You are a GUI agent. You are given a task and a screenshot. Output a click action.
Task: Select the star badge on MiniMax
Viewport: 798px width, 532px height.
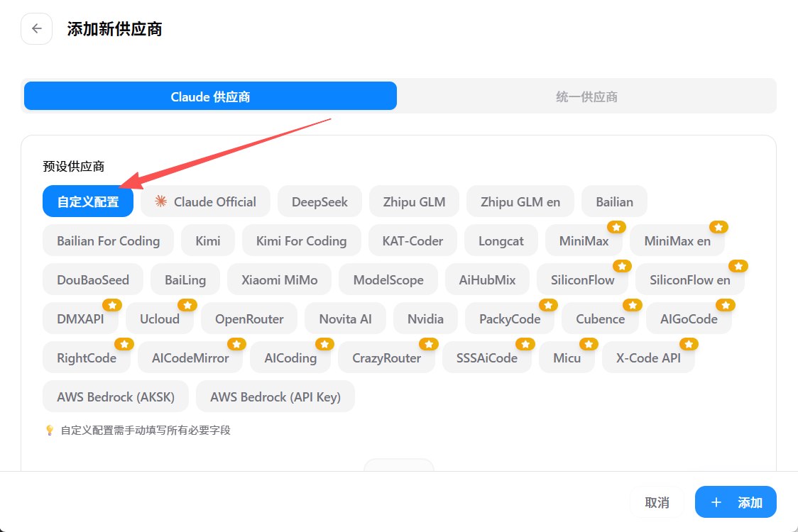616,227
